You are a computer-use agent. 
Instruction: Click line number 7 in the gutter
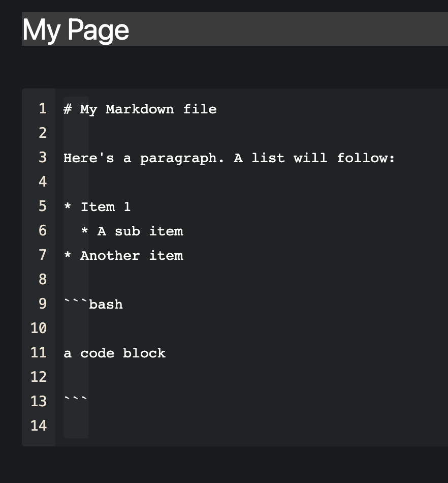pos(43,255)
